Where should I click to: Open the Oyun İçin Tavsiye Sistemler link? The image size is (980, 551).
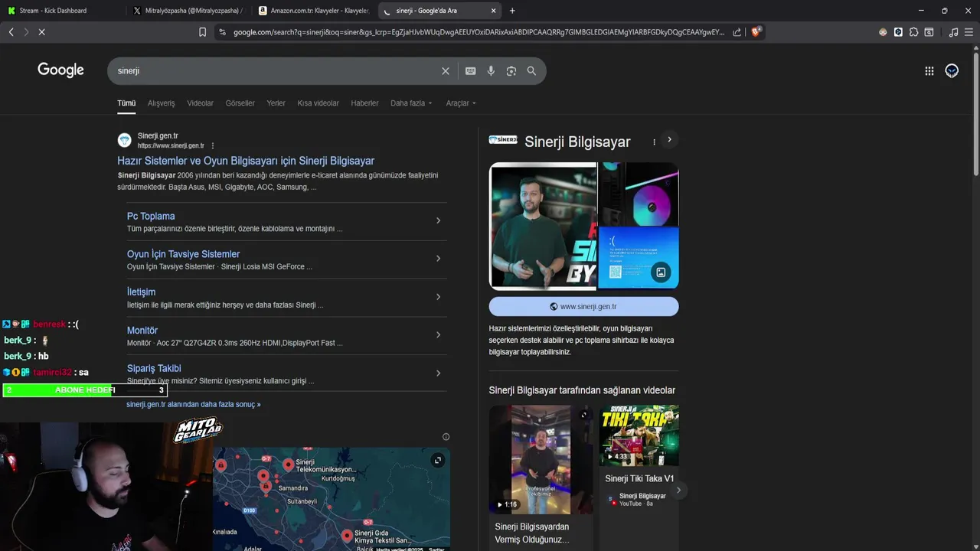tap(184, 254)
